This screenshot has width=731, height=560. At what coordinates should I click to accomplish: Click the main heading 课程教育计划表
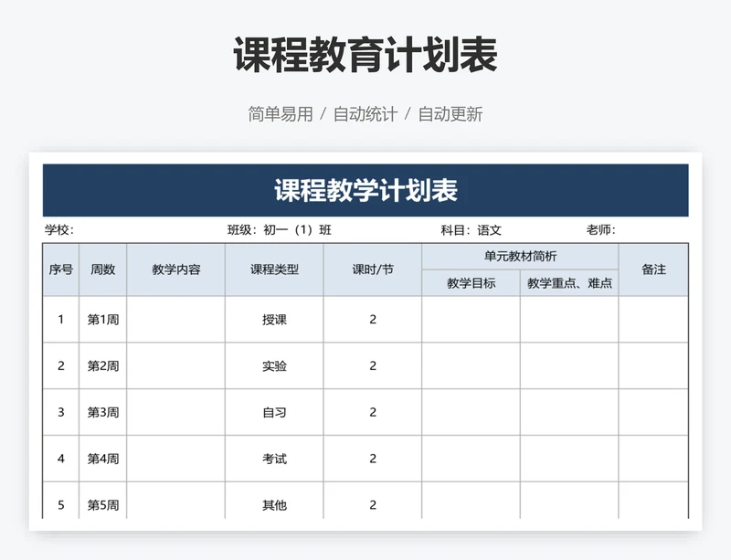pos(365,55)
